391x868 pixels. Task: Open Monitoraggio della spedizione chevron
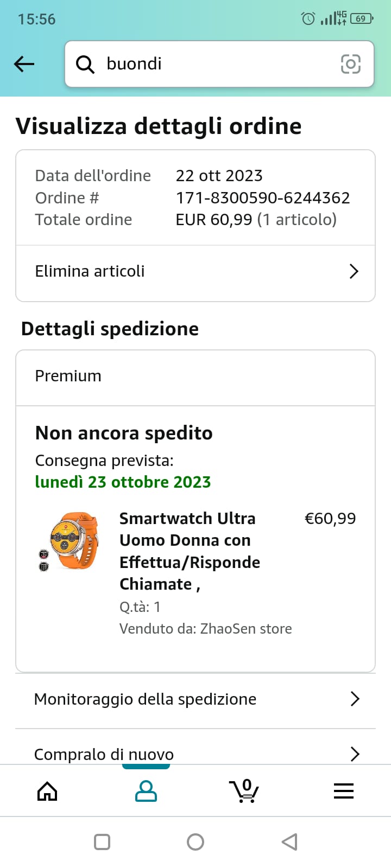pyautogui.click(x=355, y=699)
